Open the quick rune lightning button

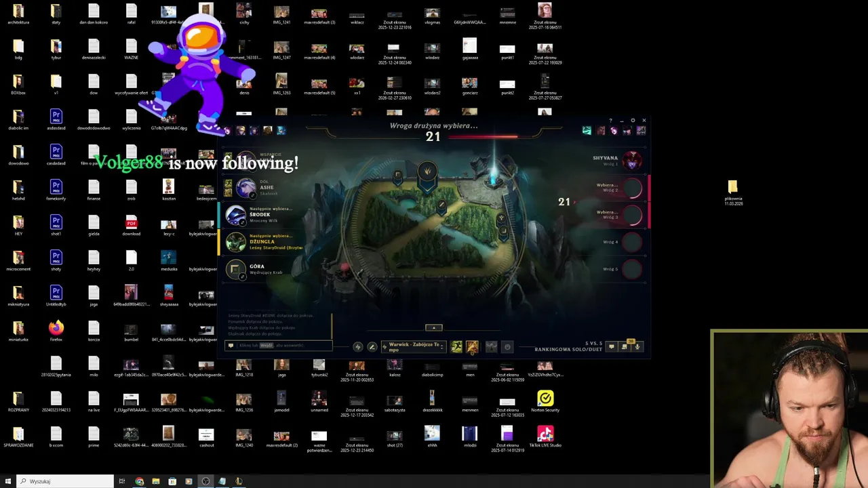[x=358, y=347]
